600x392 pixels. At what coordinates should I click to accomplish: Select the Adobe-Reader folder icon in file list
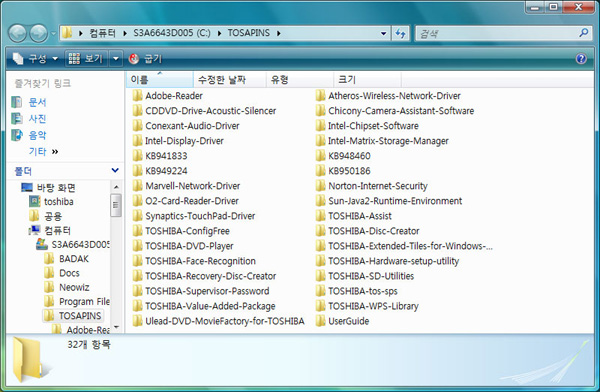[x=137, y=96]
